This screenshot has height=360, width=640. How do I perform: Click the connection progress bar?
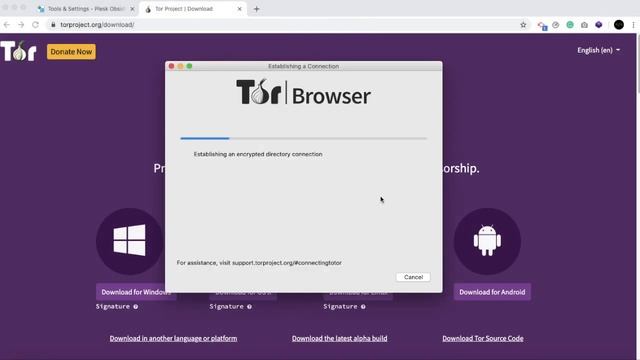coord(304,138)
